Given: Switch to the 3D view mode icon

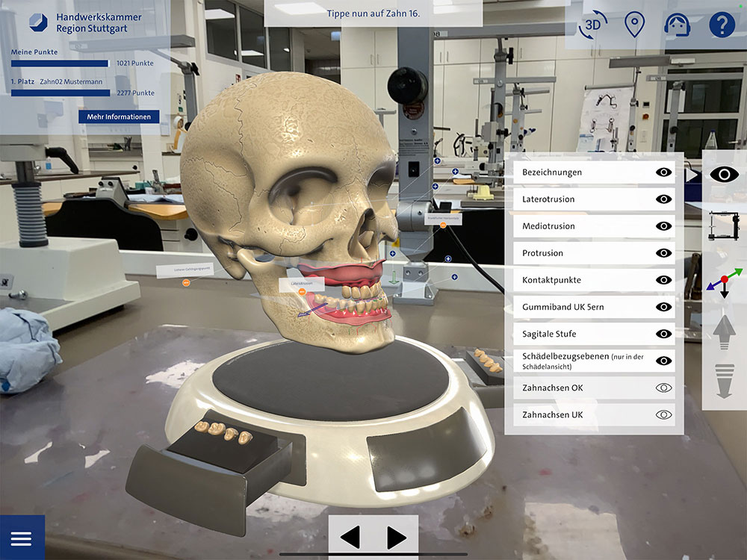Looking at the screenshot, I should click(x=592, y=25).
